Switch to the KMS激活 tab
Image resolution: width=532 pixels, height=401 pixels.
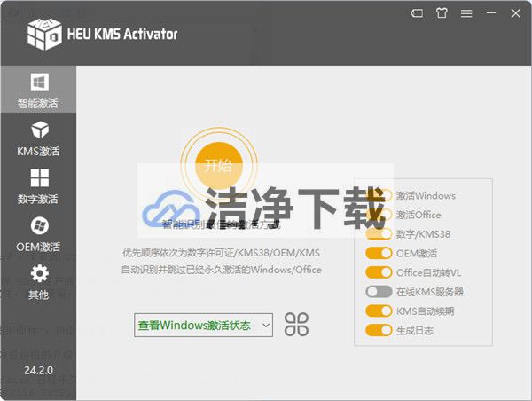(x=38, y=138)
